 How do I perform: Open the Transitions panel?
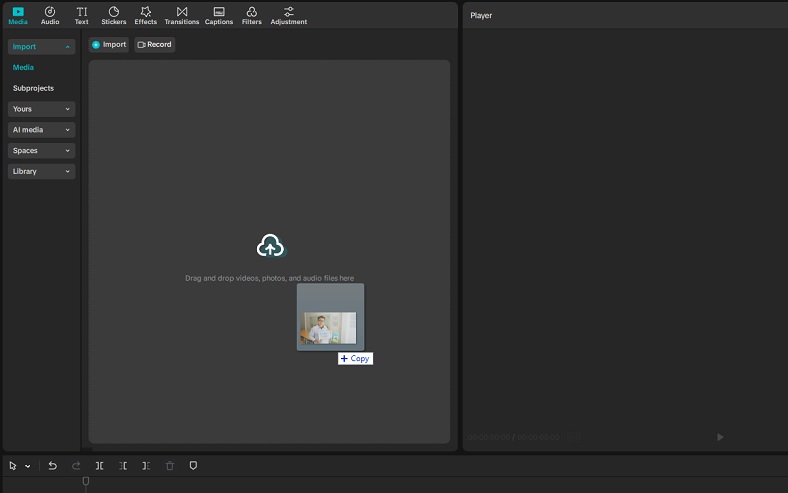point(181,15)
